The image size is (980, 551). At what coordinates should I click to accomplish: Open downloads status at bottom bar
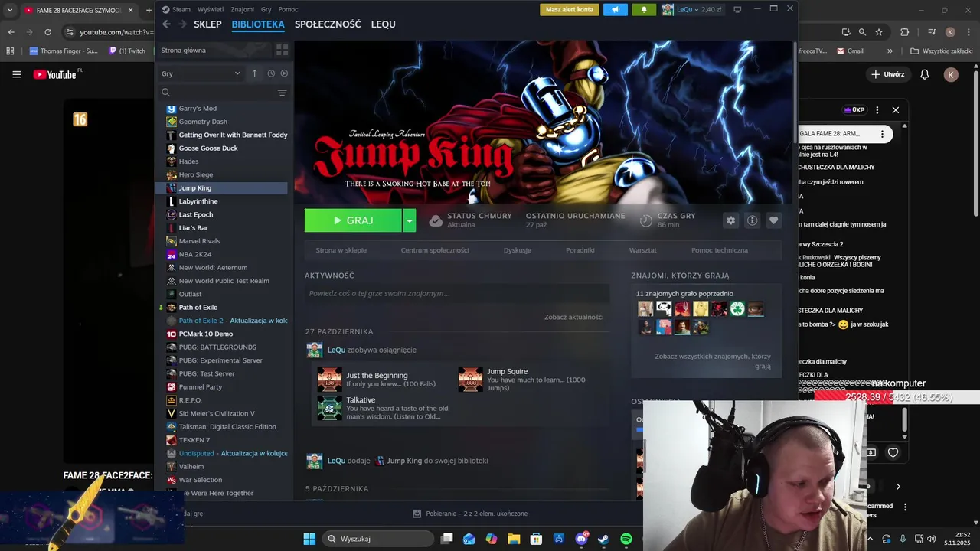click(470, 514)
